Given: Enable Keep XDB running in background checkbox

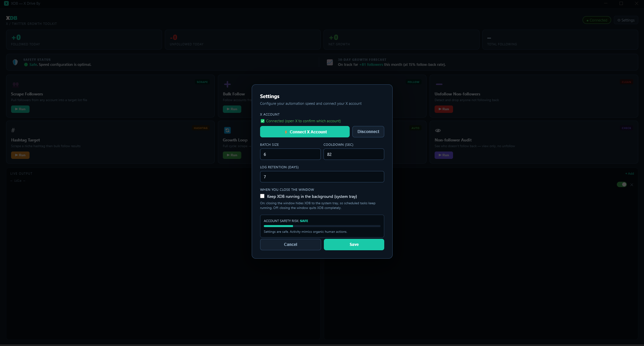Looking at the screenshot, I should point(262,196).
